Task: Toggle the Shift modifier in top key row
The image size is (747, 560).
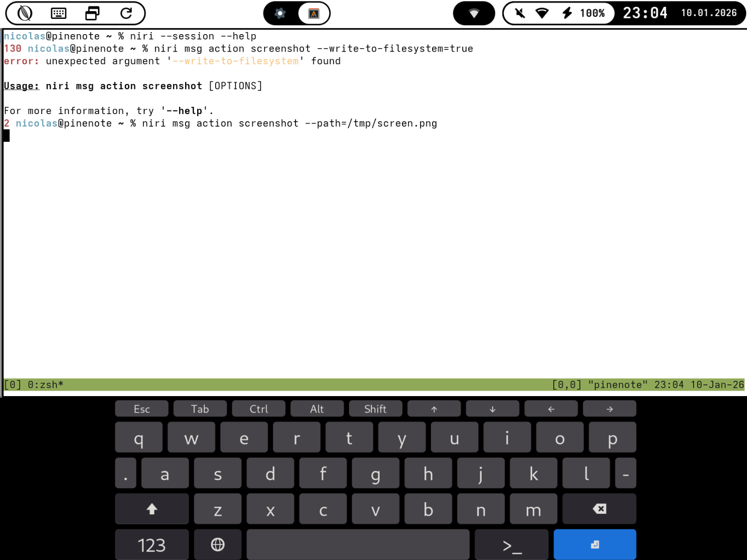Action: (375, 409)
